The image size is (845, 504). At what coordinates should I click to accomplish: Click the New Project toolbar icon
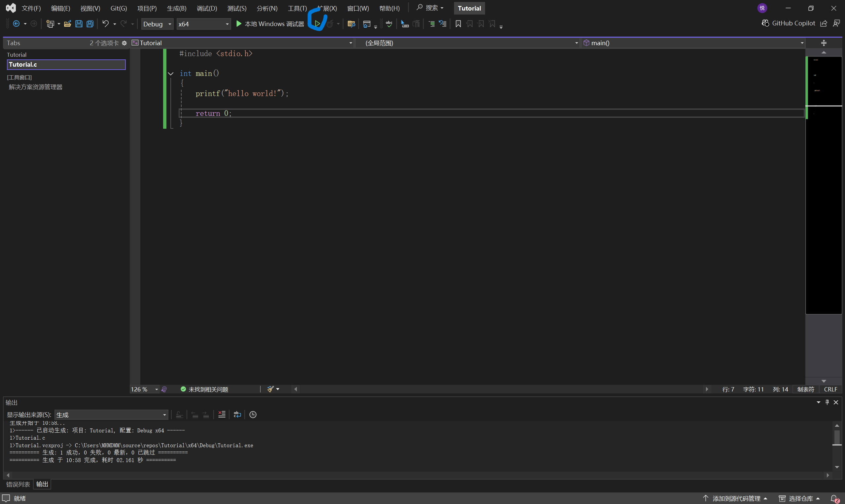pos(50,24)
